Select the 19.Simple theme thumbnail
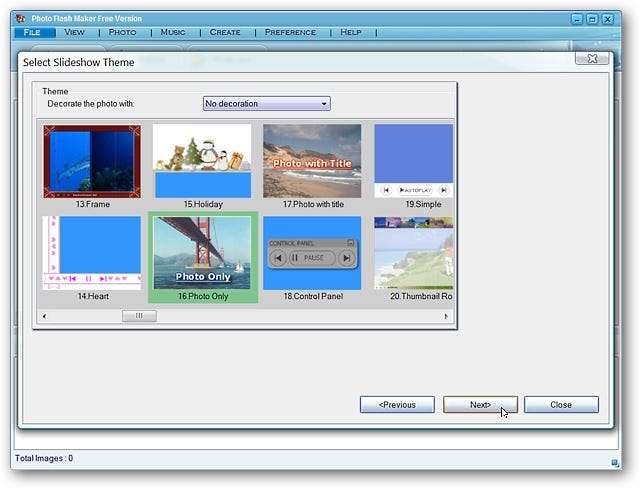640x488 pixels. point(414,161)
